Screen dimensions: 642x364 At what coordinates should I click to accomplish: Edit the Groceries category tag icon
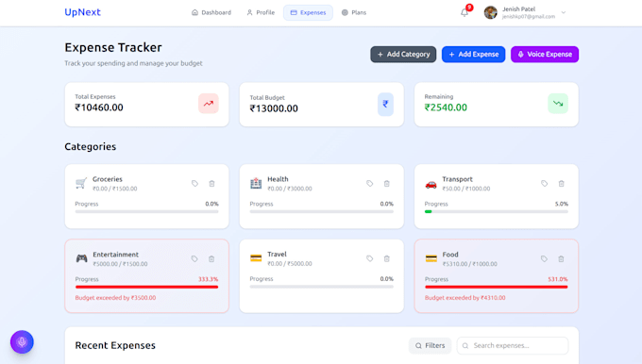coord(194,184)
